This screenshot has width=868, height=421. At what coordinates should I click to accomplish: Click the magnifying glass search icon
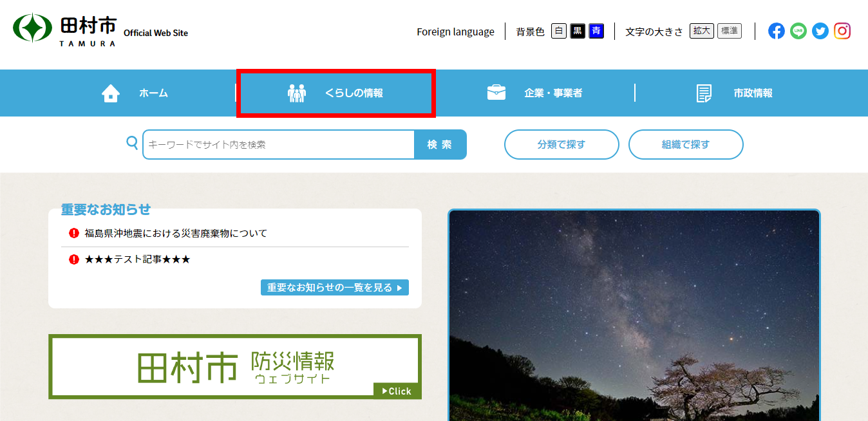tap(132, 143)
